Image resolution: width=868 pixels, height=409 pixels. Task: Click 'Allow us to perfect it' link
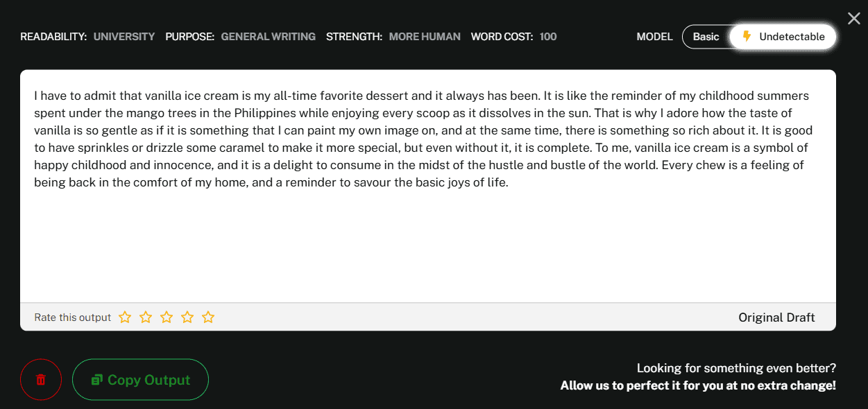click(x=698, y=385)
